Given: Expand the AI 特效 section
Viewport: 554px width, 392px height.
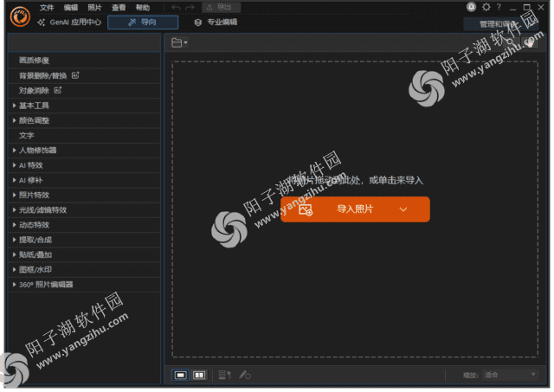Looking at the screenshot, I should click(84, 165).
